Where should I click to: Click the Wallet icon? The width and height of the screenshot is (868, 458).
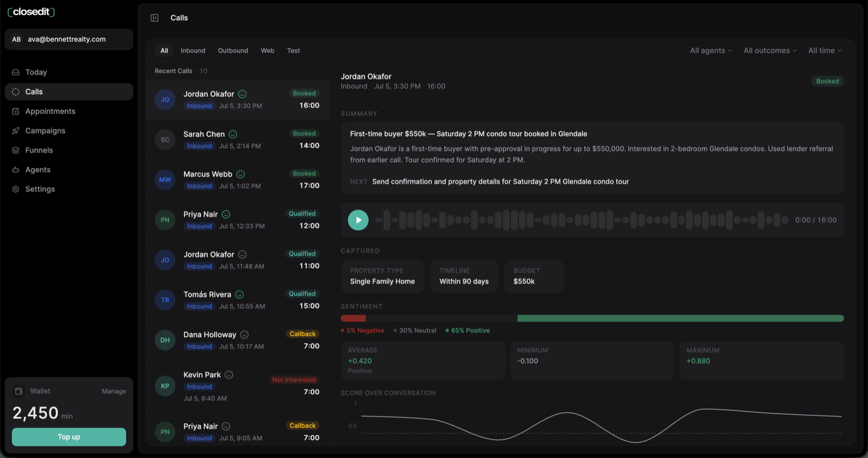point(19,391)
